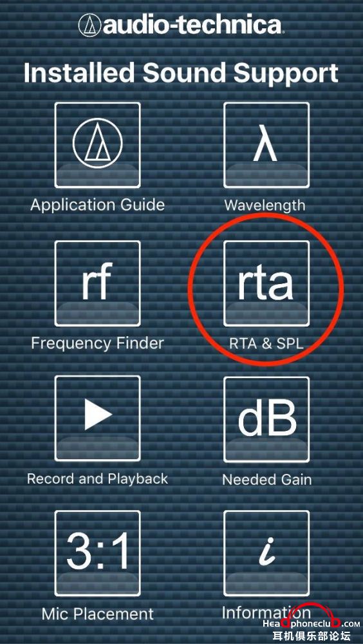Open the Wavelength lambda icon
Image resolution: width=363 pixels, height=644 pixels.
click(266, 145)
